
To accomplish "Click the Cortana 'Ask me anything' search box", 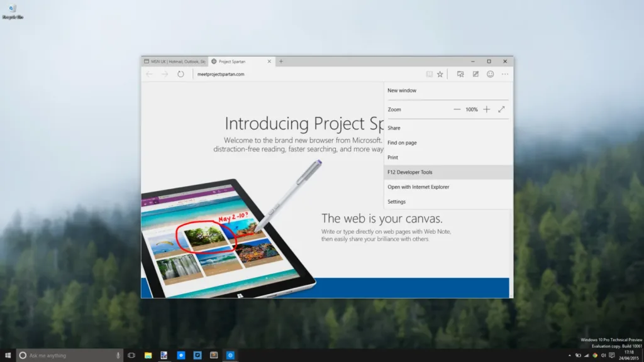I will (70, 356).
